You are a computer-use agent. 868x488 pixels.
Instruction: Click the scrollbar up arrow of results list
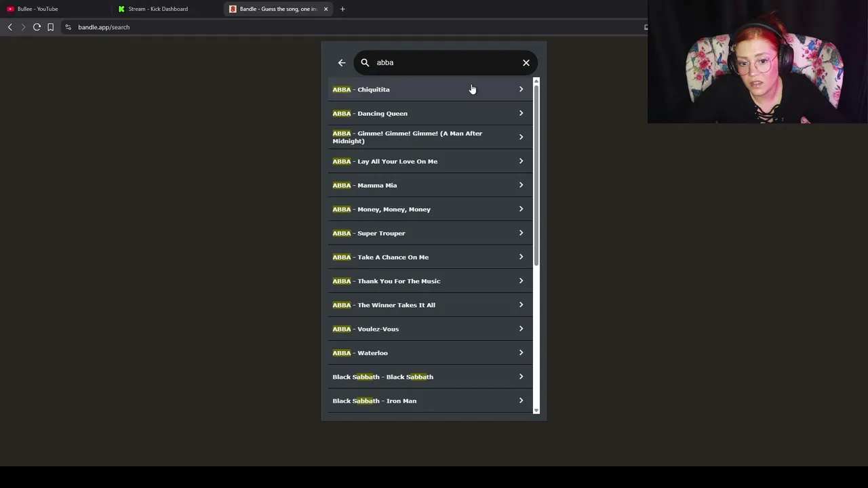tap(536, 81)
